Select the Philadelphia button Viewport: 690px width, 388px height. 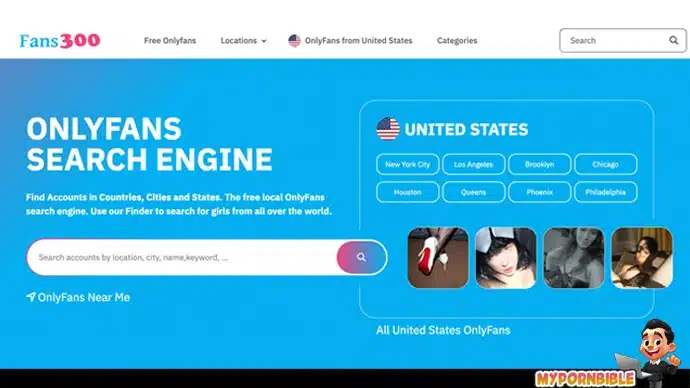point(606,192)
